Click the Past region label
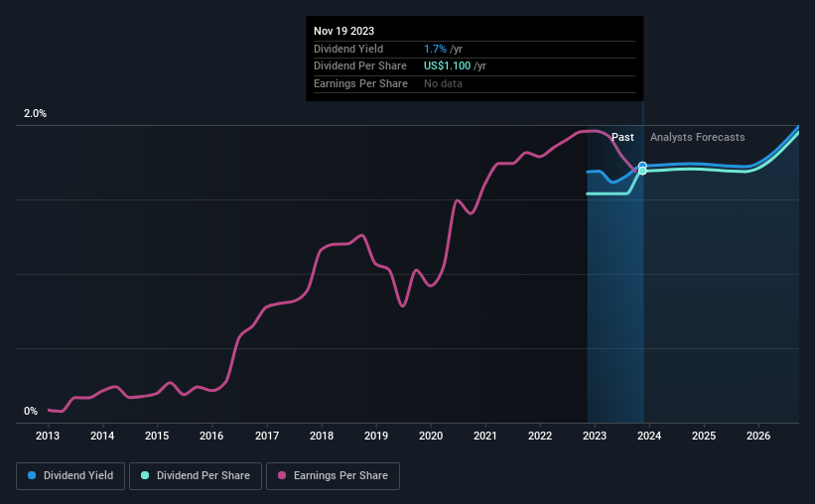Screen dimensions: 815x504 pyautogui.click(x=622, y=137)
